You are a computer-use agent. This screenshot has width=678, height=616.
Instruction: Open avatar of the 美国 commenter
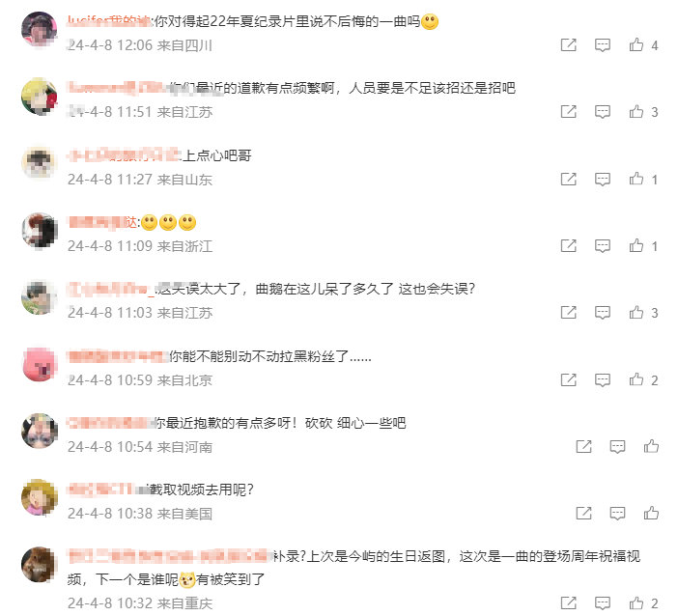click(x=40, y=497)
